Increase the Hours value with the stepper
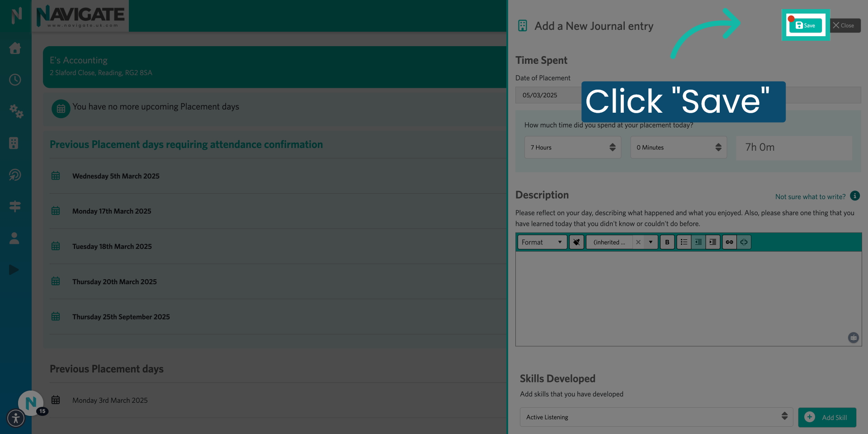 pos(612,145)
